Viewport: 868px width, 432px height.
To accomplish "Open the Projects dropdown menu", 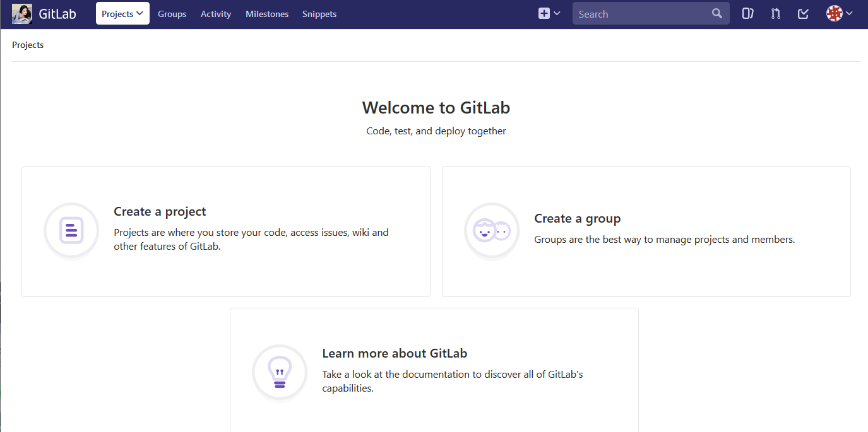I will pyautogui.click(x=122, y=14).
